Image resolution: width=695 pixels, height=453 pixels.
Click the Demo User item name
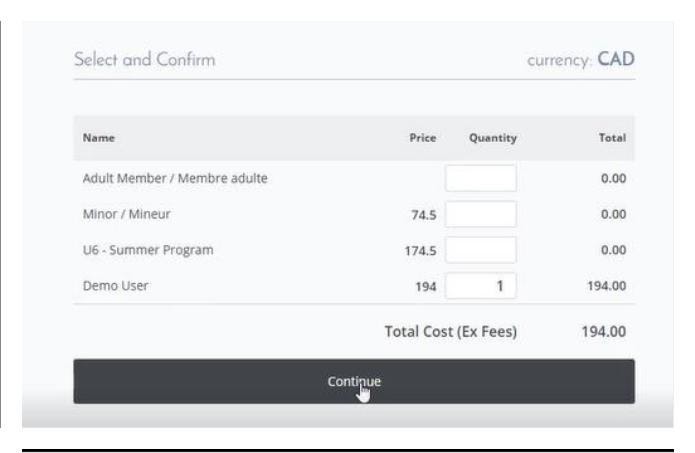click(x=115, y=286)
